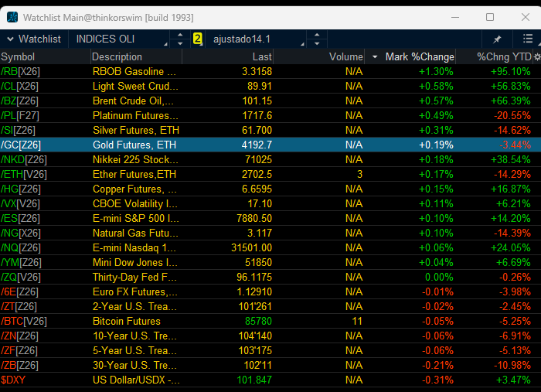Image resolution: width=541 pixels, height=392 pixels.
Task: Select the /PL[F27] Platinum symbol
Action: click(19, 115)
